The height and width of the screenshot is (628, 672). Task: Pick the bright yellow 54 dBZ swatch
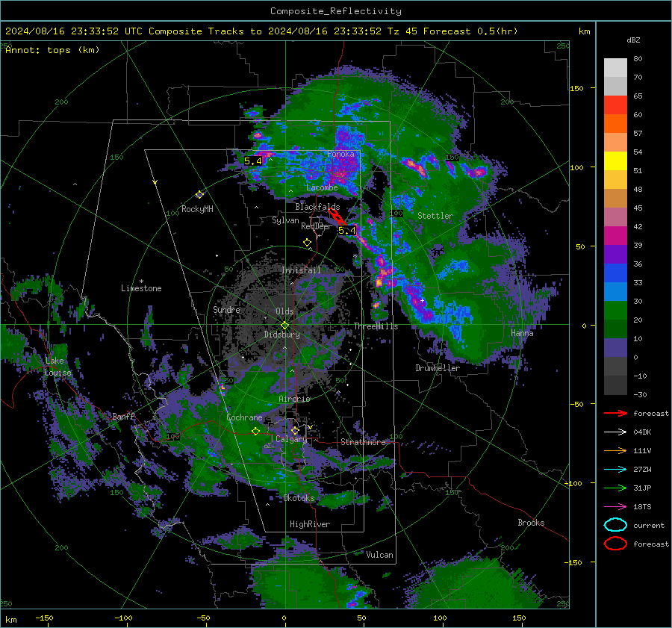click(615, 161)
